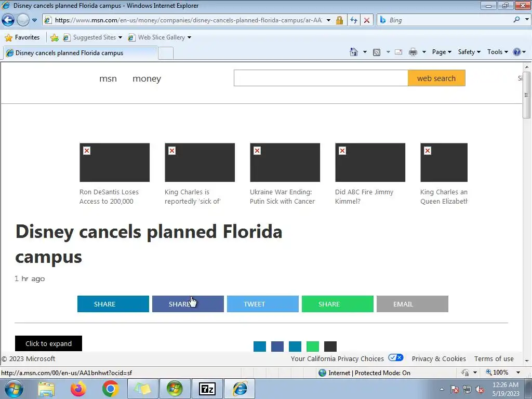Click Ukraine War Ending headline text
532x399 pixels.
point(282,196)
